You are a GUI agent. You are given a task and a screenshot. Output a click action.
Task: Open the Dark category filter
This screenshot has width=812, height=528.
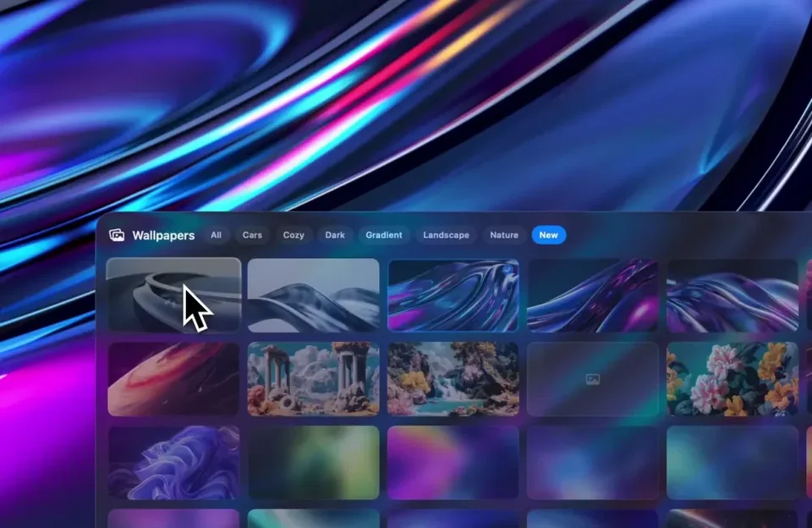click(x=335, y=235)
